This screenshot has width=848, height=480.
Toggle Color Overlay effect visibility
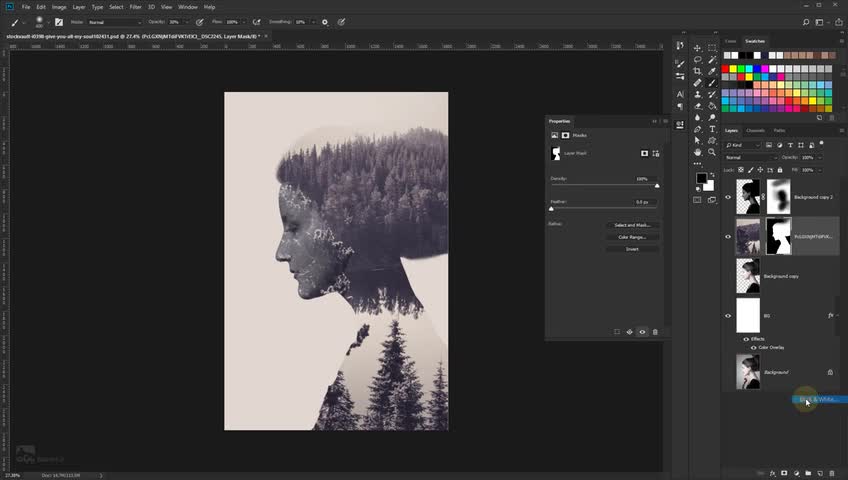[x=752, y=347]
